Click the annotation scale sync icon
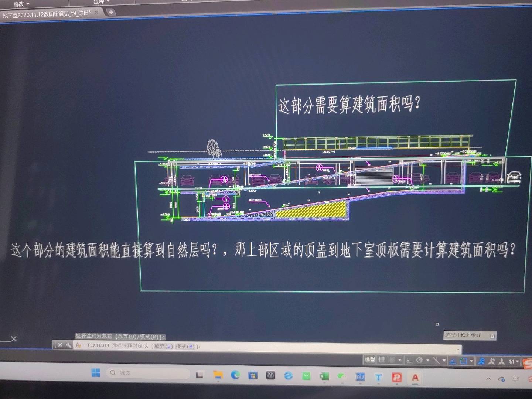The image size is (532, 399). coord(501,361)
